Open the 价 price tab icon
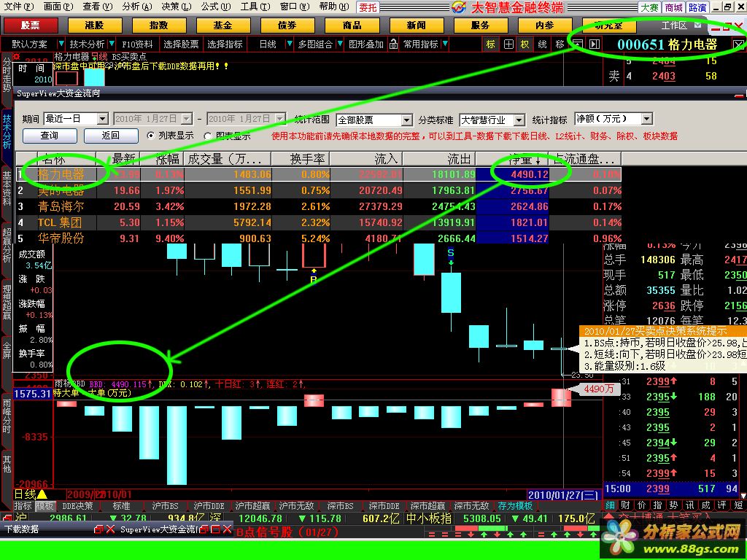This screenshot has width=747, height=560. click(642, 505)
